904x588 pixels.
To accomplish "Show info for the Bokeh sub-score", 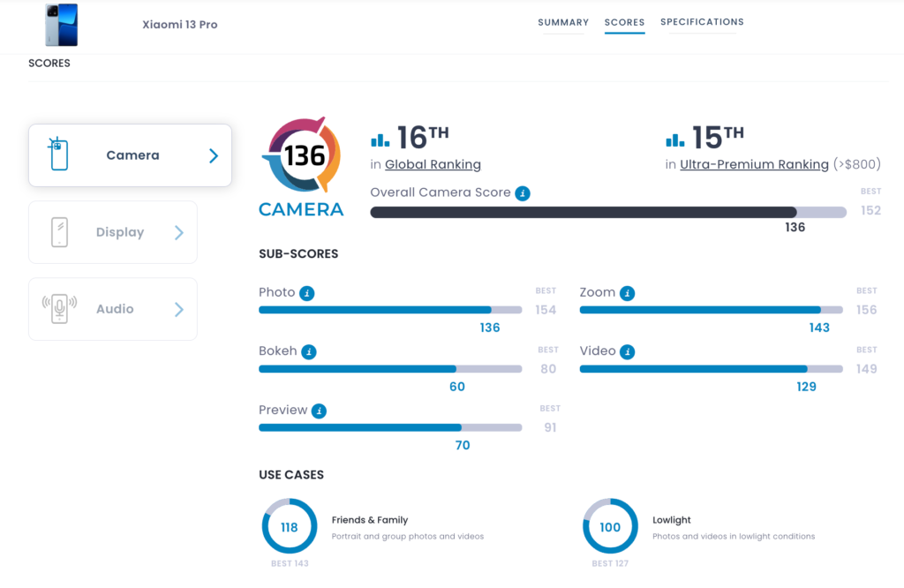I will [x=309, y=351].
